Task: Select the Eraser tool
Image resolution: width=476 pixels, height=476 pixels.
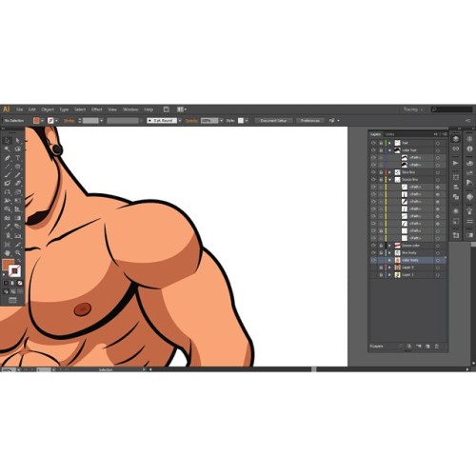Action: coord(18,183)
